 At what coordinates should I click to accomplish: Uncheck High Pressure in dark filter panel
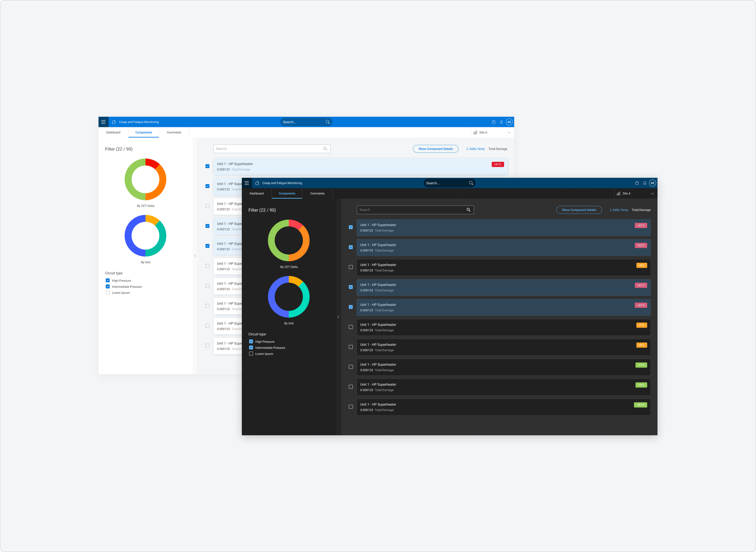click(251, 342)
